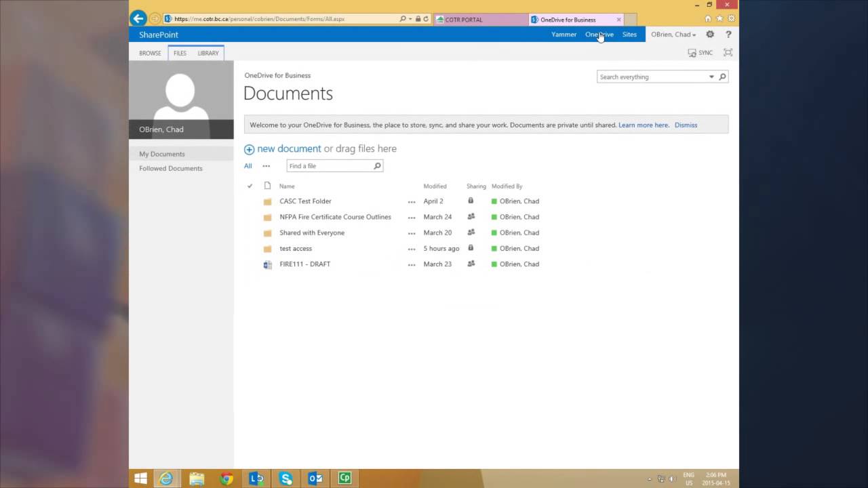The width and height of the screenshot is (868, 488).
Task: Sort the list by the Modified column
Action: coord(435,186)
